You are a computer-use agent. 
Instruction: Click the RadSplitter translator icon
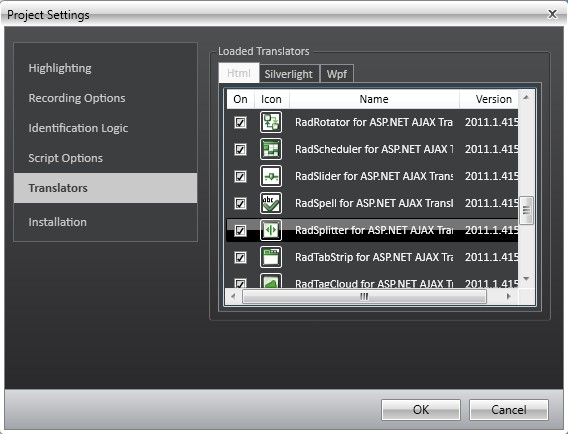point(271,230)
